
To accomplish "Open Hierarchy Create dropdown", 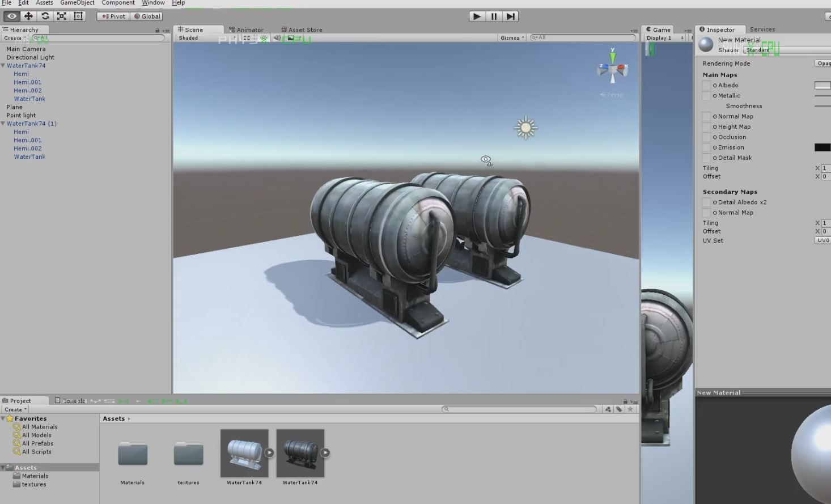I will click(15, 38).
